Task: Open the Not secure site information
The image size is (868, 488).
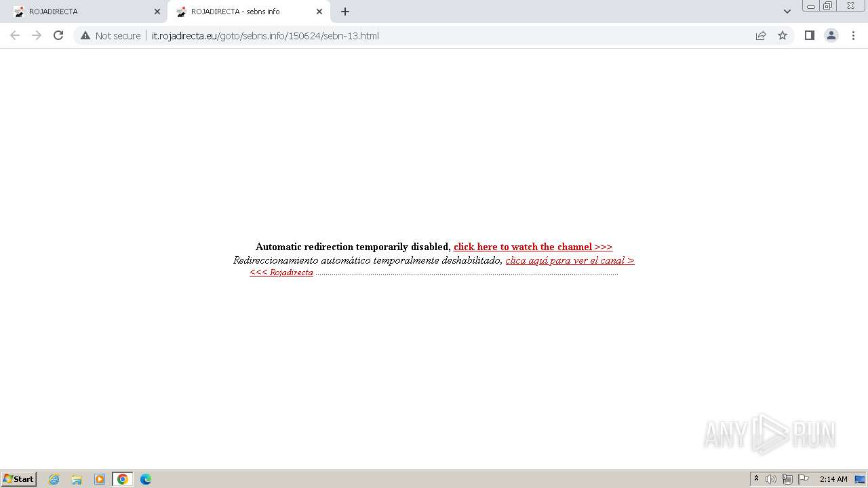Action: [111, 35]
